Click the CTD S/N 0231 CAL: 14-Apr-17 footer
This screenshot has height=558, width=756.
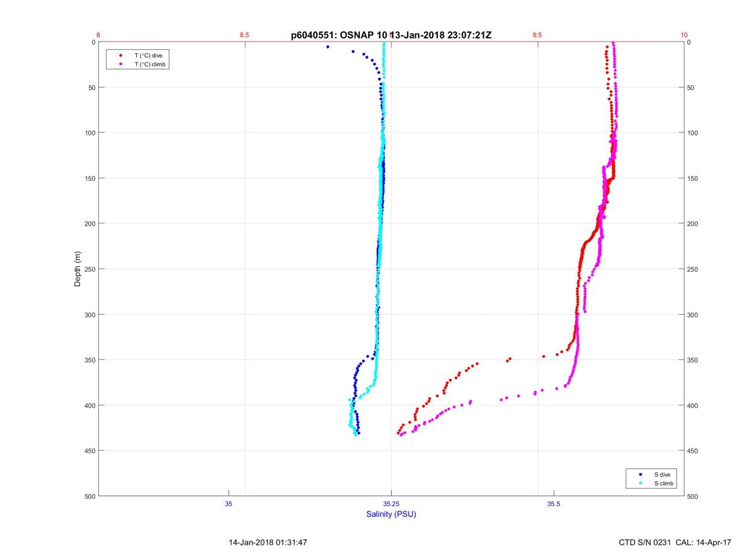[675, 542]
